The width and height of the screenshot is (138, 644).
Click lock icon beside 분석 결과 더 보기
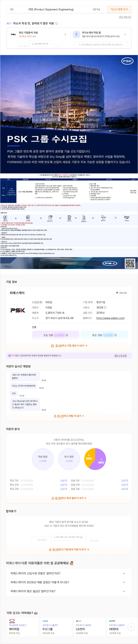[53, 498]
